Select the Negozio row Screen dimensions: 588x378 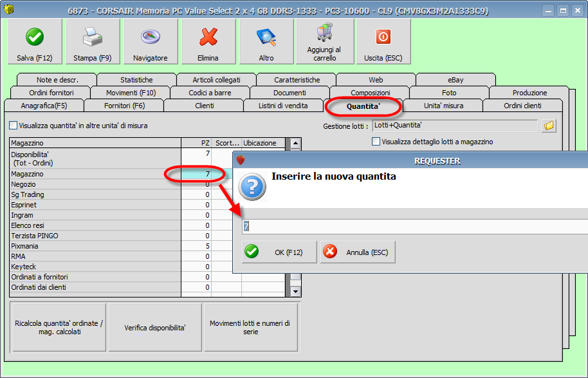click(x=95, y=184)
